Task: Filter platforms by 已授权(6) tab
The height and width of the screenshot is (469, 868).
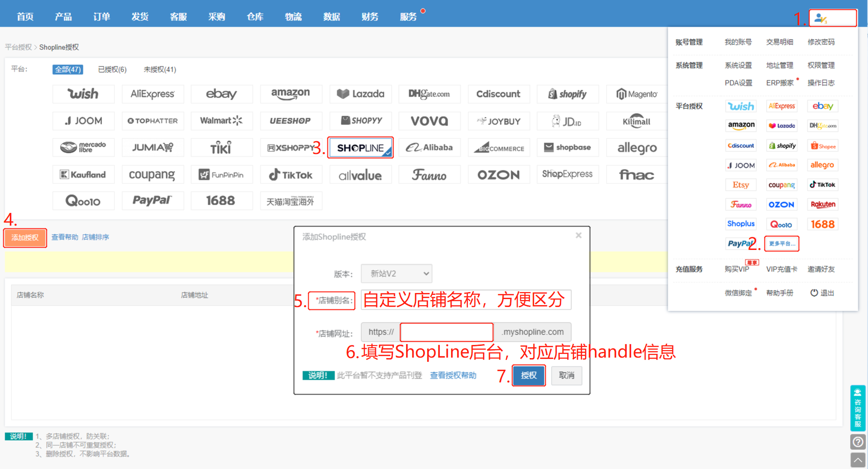Action: point(112,69)
